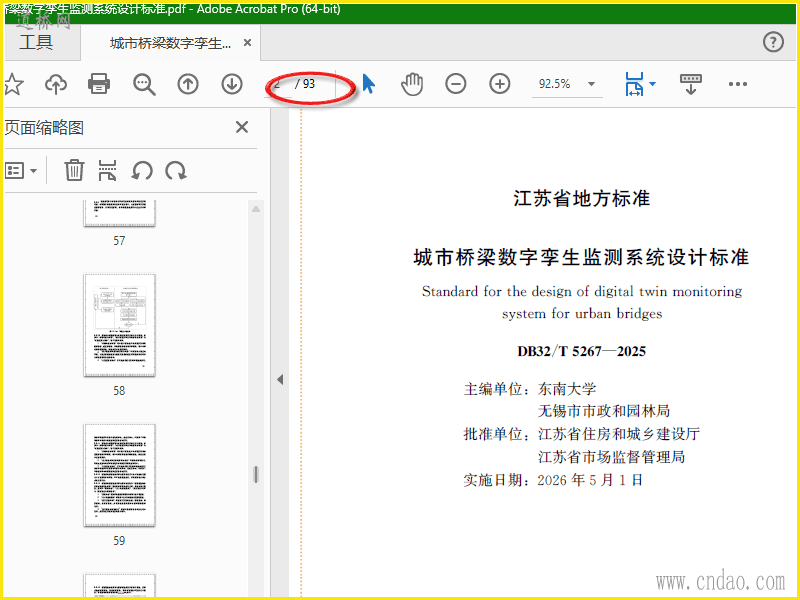Click the extract pages icon
Image resolution: width=800 pixels, height=600 pixels.
(107, 170)
